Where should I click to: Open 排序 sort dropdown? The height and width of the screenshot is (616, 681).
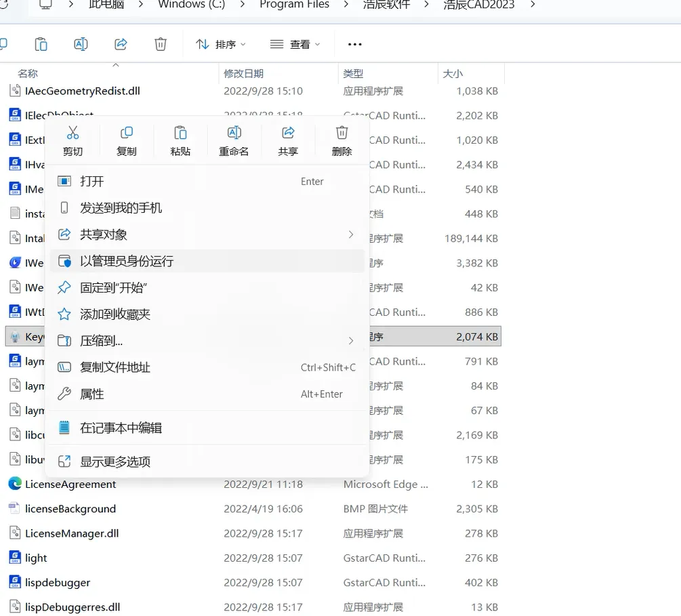pos(221,44)
